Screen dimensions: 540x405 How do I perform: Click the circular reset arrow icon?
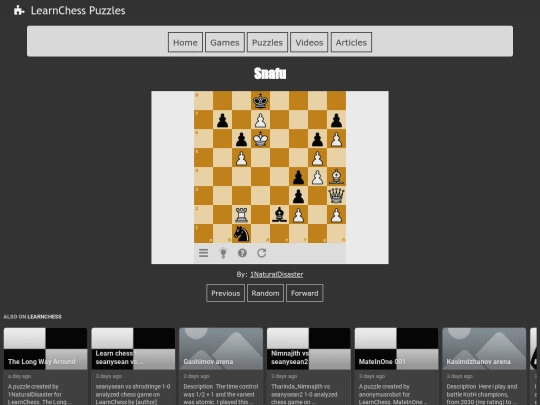point(261,253)
